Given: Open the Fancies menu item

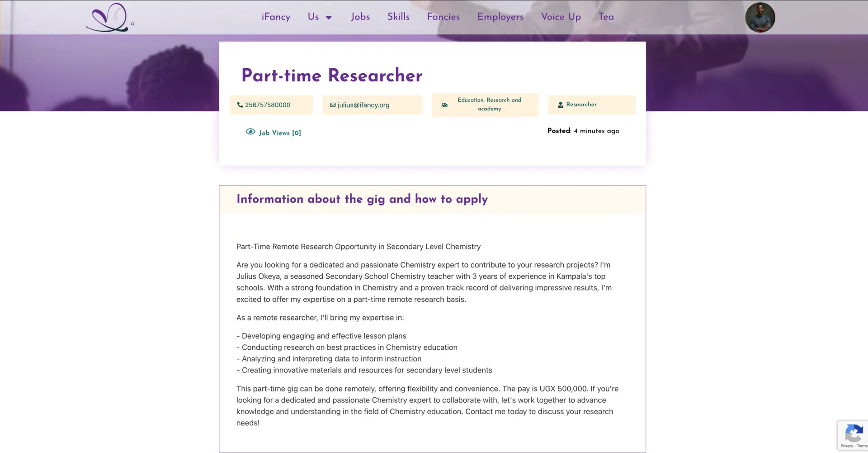Looking at the screenshot, I should pos(443,17).
